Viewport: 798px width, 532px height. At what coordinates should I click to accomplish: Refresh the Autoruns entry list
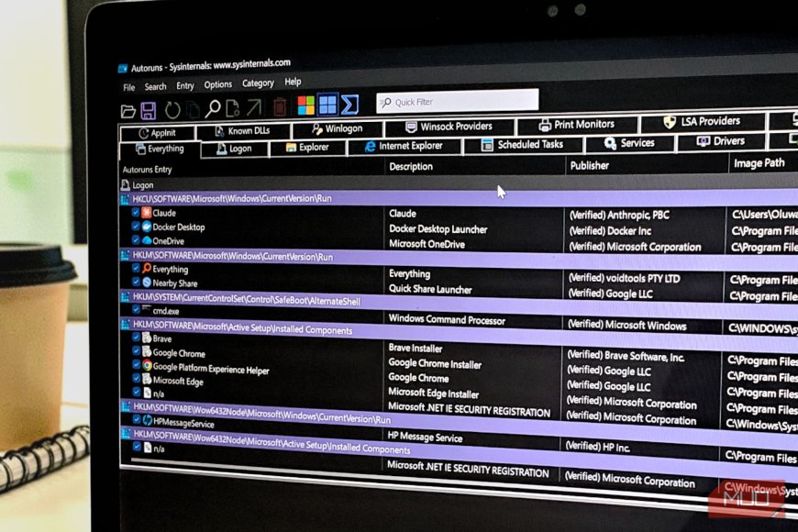[x=172, y=103]
